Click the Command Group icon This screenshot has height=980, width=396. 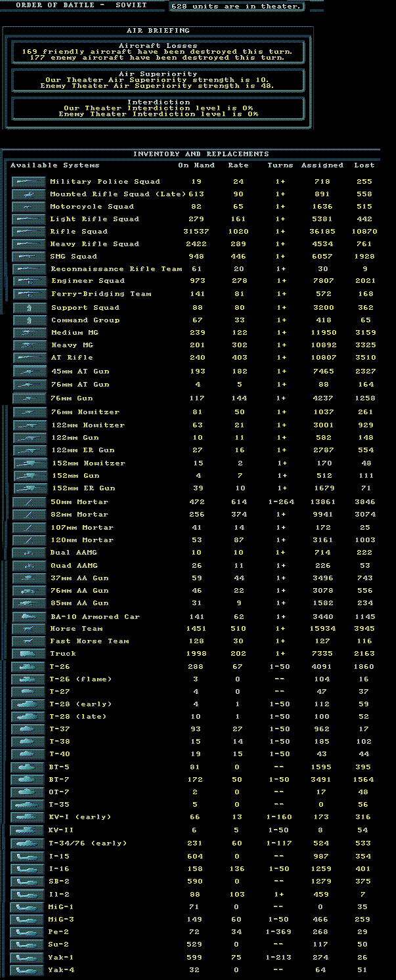29,320
